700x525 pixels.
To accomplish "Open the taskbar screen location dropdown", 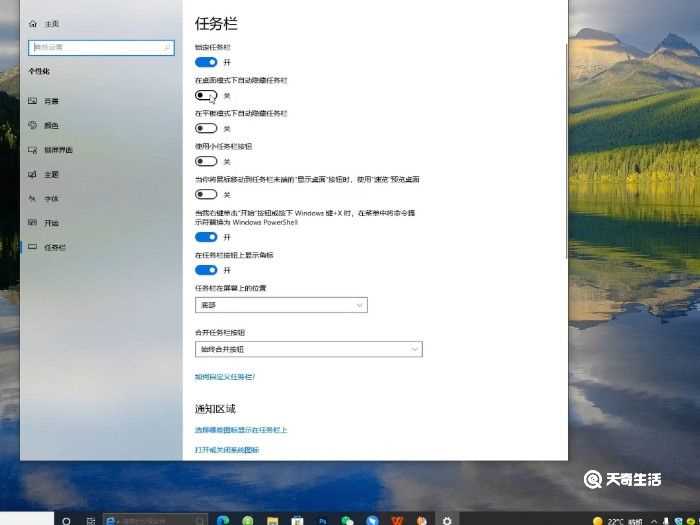I will coord(281,305).
